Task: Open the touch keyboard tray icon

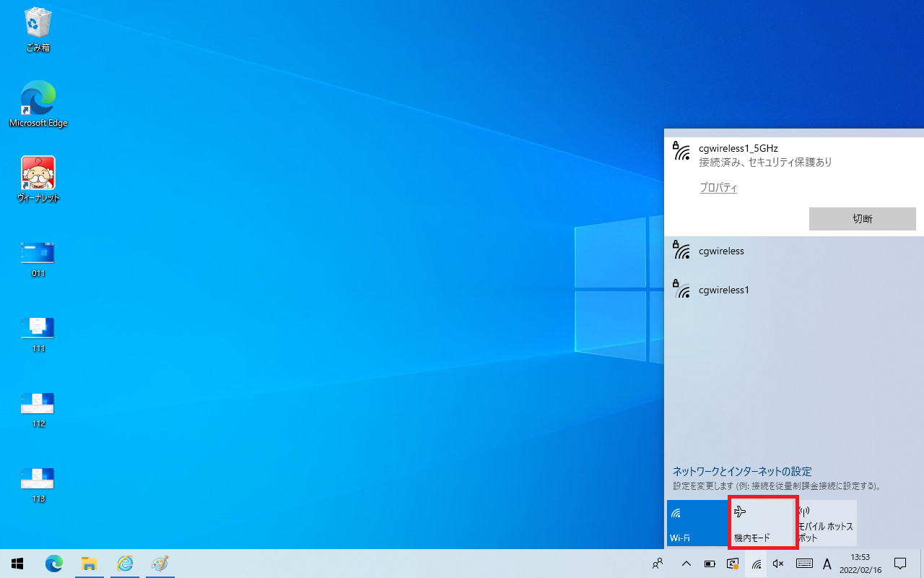Action: (804, 564)
